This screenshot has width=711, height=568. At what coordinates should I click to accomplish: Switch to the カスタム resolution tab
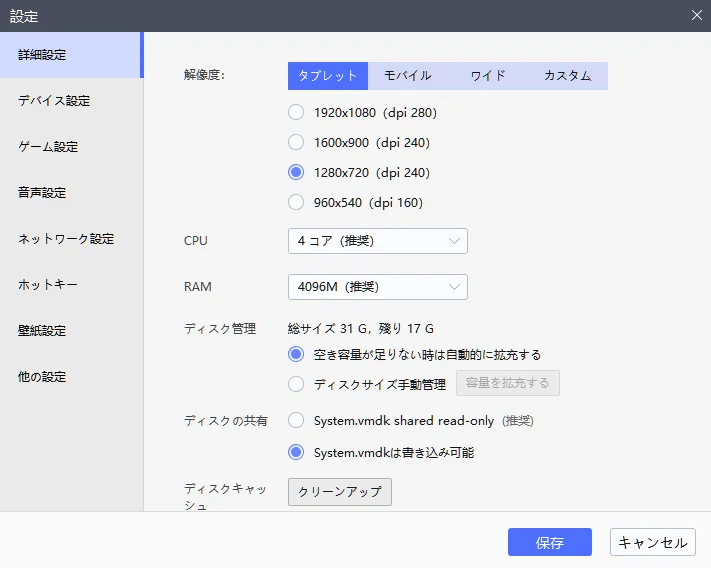pyautogui.click(x=568, y=76)
